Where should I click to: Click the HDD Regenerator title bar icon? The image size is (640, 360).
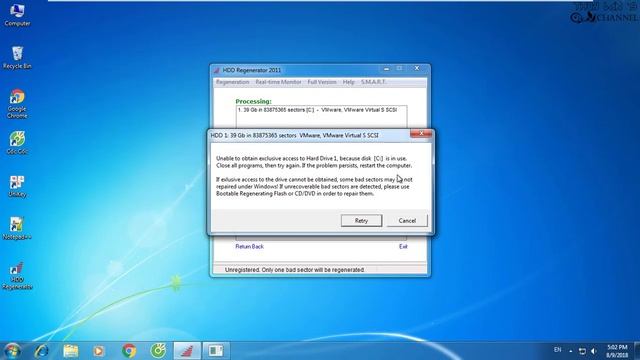point(217,70)
